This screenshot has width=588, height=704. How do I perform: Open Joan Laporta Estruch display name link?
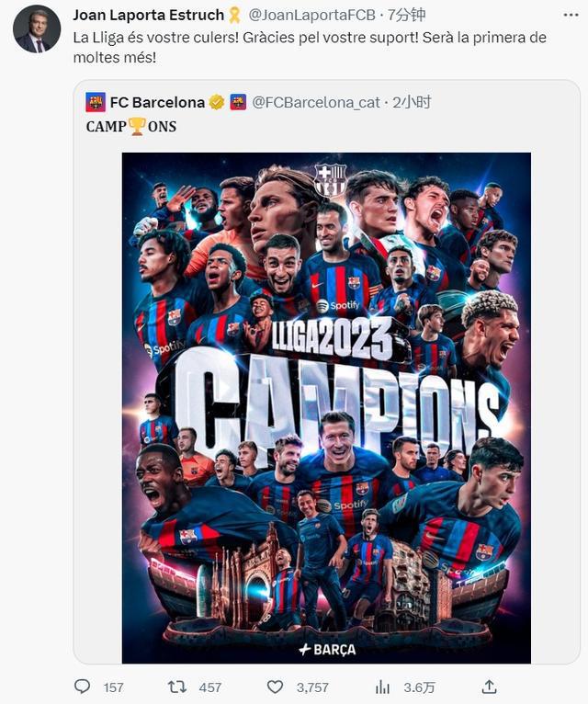pyautogui.click(x=149, y=16)
